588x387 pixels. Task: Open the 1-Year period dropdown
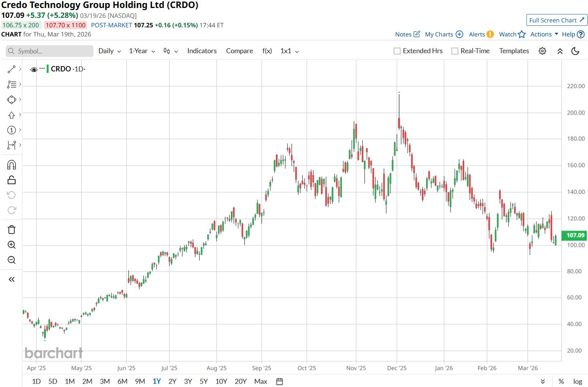(x=142, y=51)
